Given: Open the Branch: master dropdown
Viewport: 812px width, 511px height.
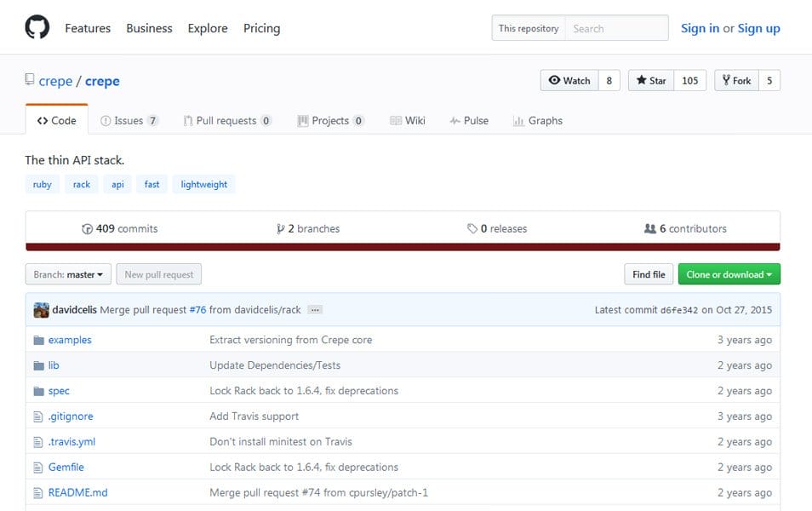Looking at the screenshot, I should click(x=68, y=274).
